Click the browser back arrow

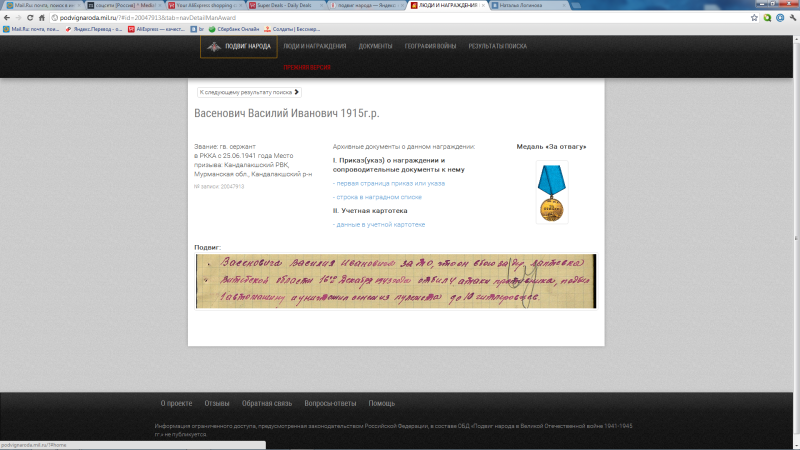8,18
